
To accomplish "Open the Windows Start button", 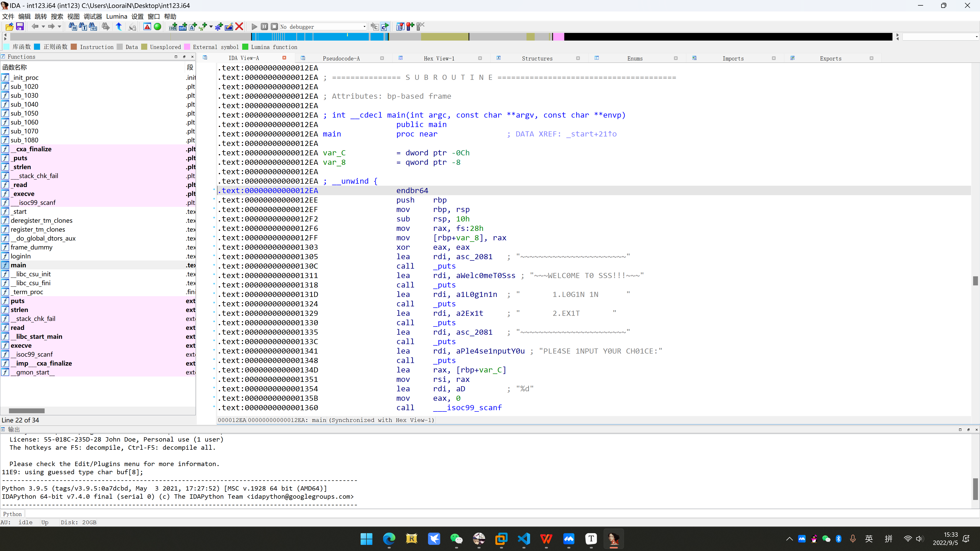I will click(x=366, y=539).
